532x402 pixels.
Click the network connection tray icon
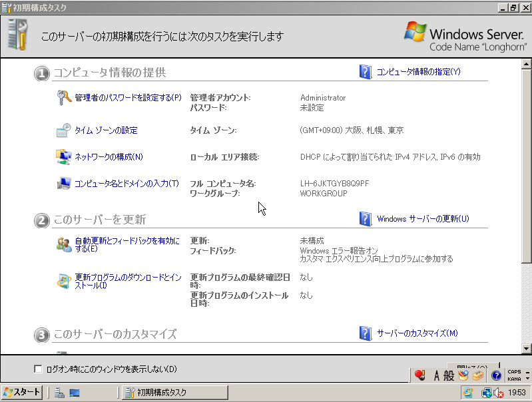pyautogui.click(x=486, y=393)
